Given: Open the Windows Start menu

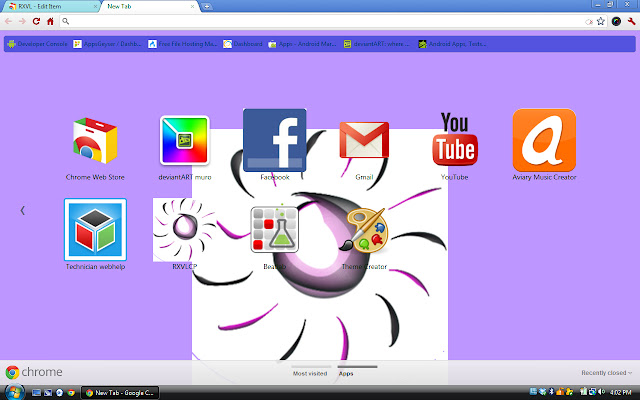Looking at the screenshot, I should pyautogui.click(x=13, y=393).
